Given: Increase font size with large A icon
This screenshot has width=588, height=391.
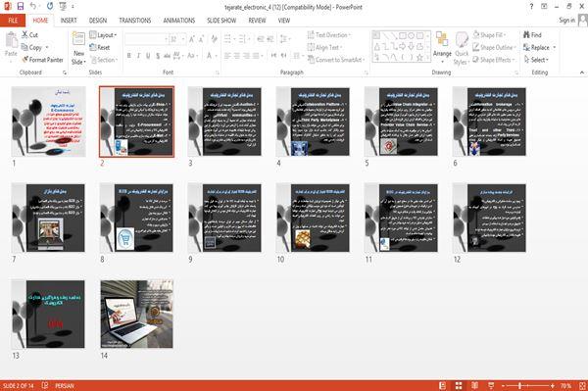Looking at the screenshot, I should 192,39.
